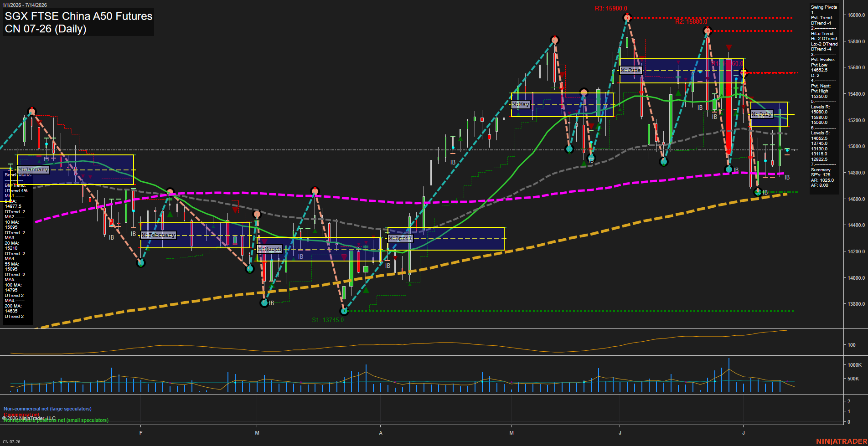Click the 5 MA value 14977.5
The height and width of the screenshot is (446, 868).
click(x=13, y=206)
